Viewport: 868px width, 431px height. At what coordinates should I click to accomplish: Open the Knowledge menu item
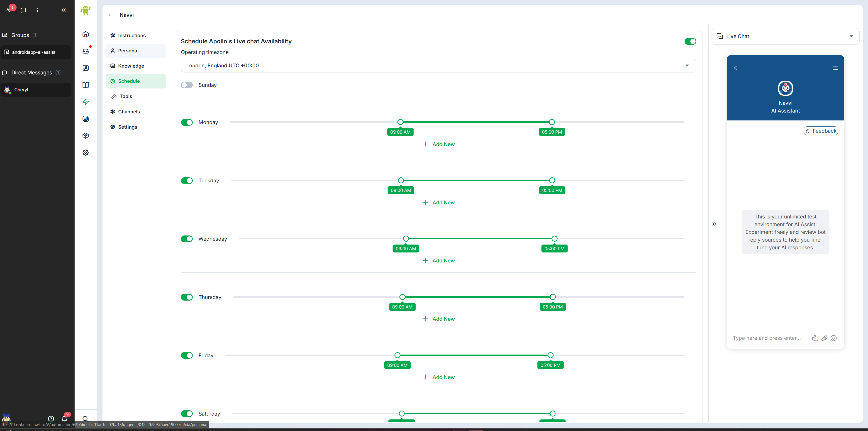click(131, 66)
